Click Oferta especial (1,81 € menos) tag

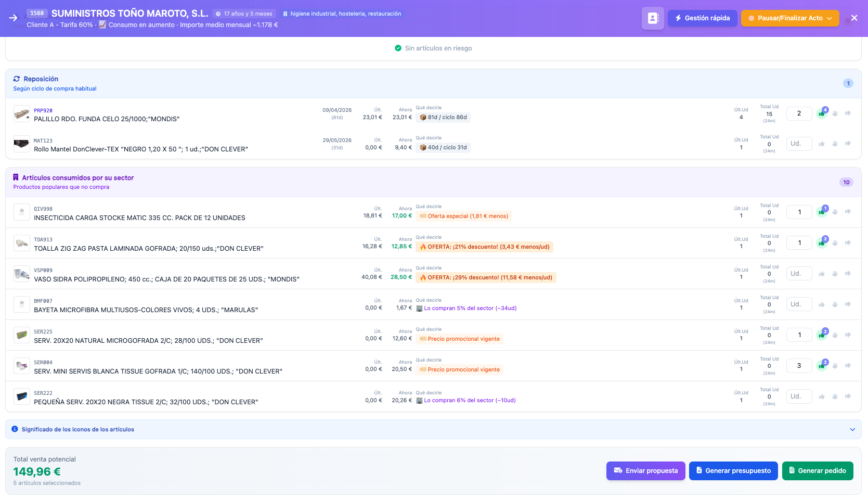(x=464, y=216)
